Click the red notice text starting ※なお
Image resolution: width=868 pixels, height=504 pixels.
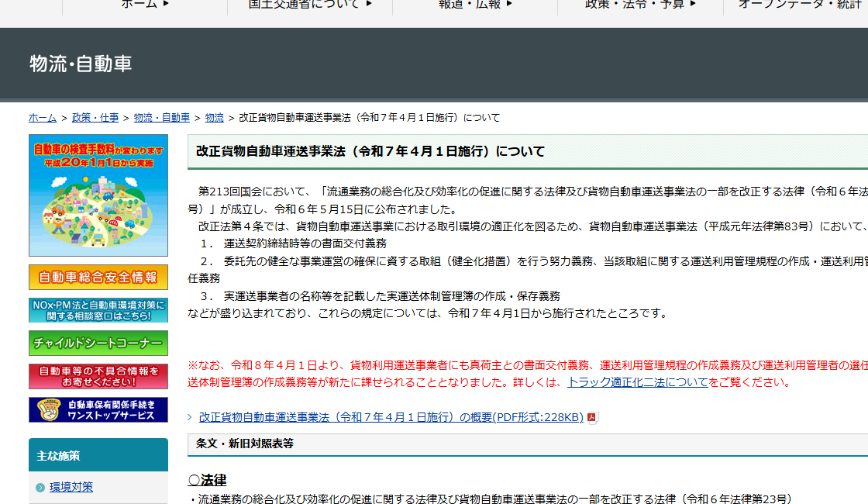click(x=528, y=374)
